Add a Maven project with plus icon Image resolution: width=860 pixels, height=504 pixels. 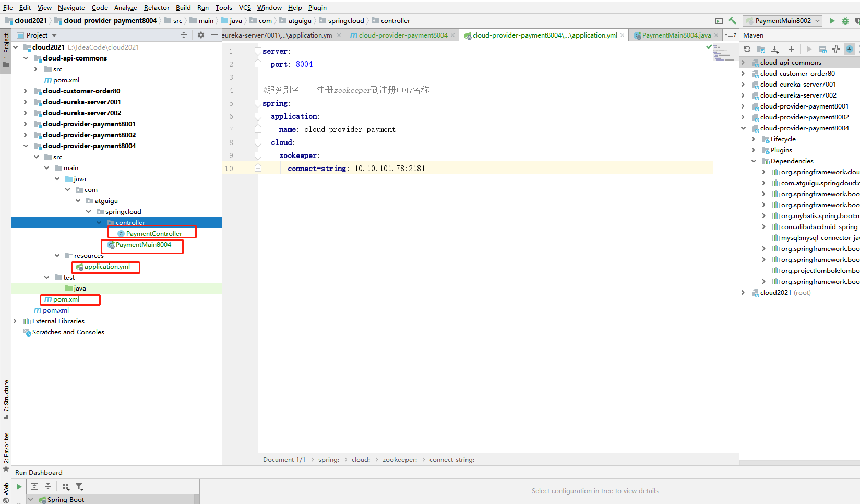coord(792,49)
